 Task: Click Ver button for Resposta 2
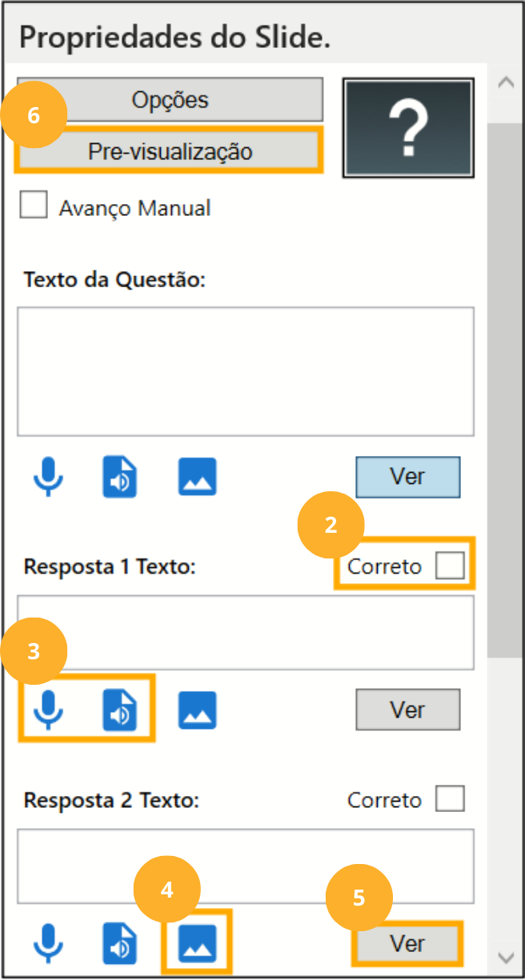pyautogui.click(x=407, y=944)
